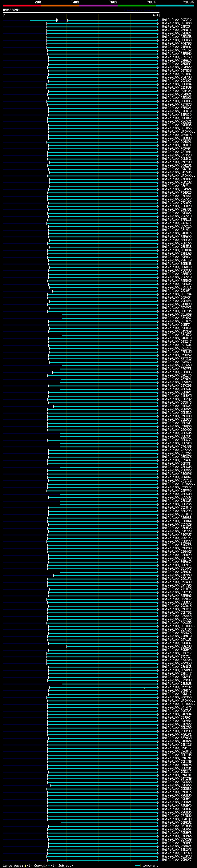Open hit UniRef100_Q56WJ4
Image resolution: width=197 pixels, height=868 pixels.
pyautogui.click(x=177, y=30)
